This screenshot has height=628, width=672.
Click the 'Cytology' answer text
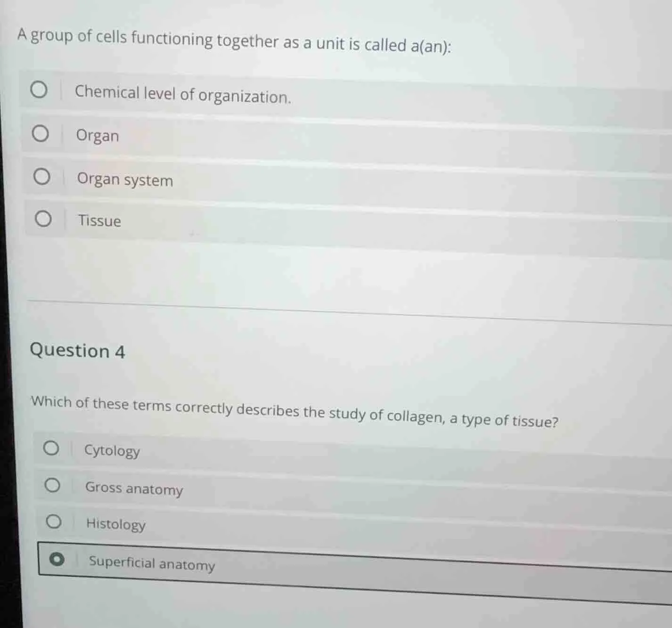(x=112, y=450)
